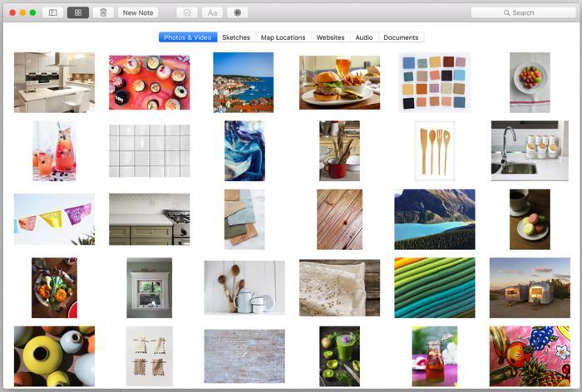Select the white window photo

(149, 288)
